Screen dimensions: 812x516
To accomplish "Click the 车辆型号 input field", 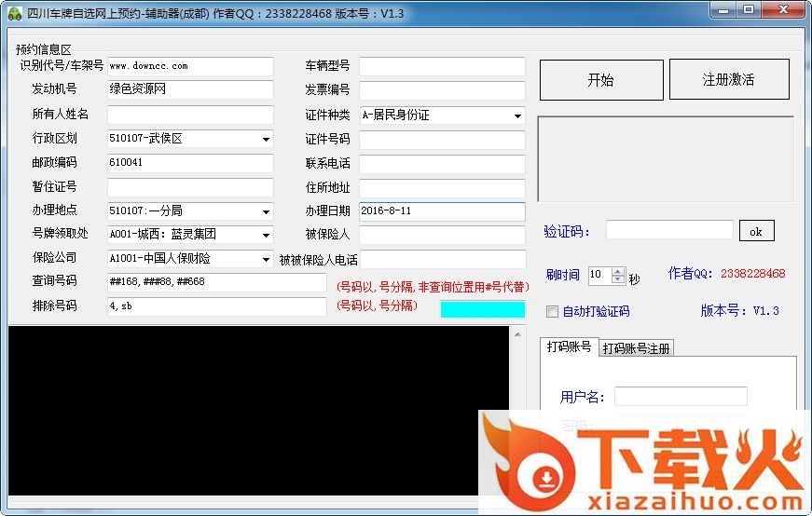I will point(442,66).
